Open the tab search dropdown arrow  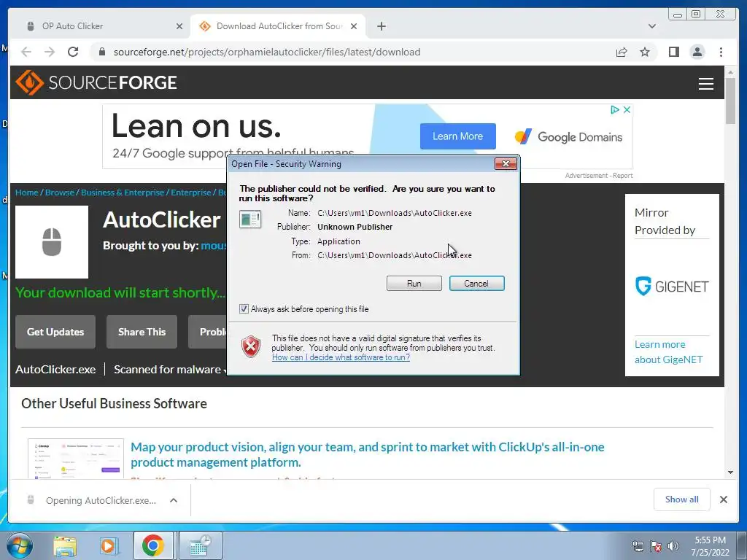(652, 26)
